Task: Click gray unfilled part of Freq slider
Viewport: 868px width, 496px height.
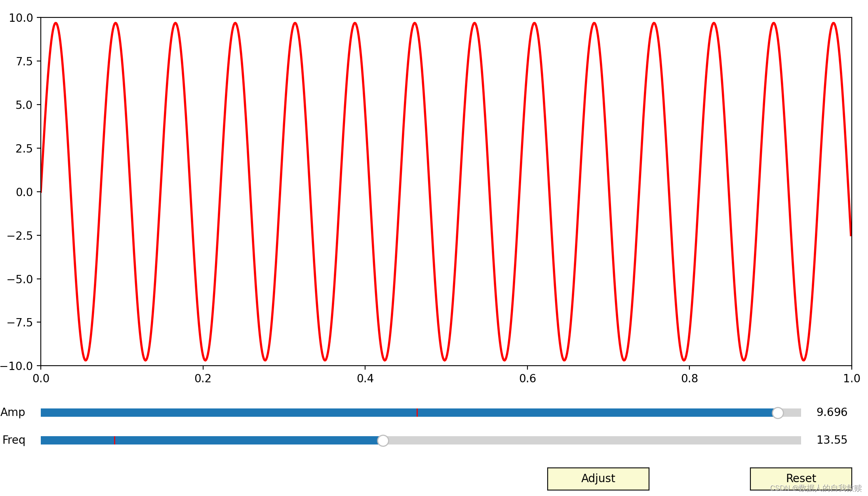Action: [x=594, y=441]
